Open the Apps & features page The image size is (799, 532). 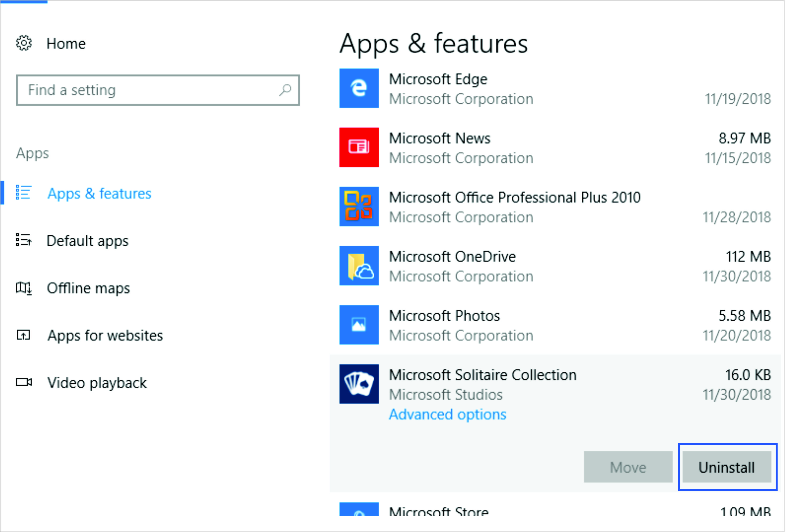pos(99,193)
